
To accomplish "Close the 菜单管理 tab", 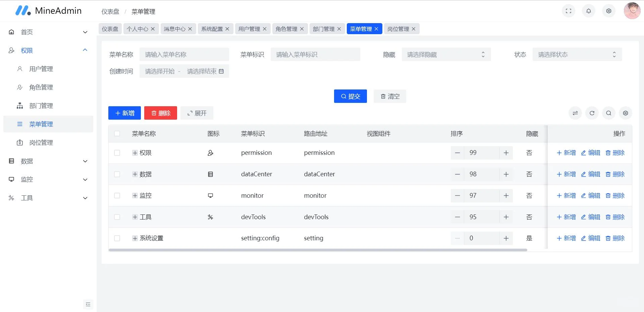I will click(x=376, y=29).
